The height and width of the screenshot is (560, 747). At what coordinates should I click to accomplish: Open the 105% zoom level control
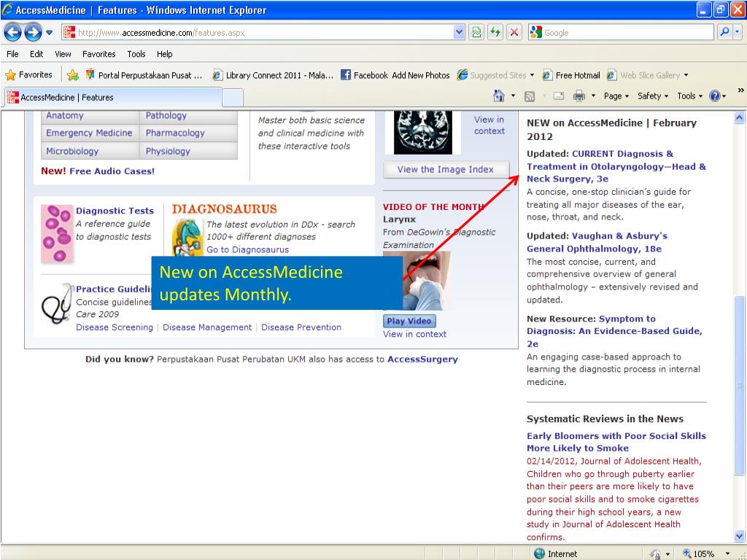coord(705,553)
